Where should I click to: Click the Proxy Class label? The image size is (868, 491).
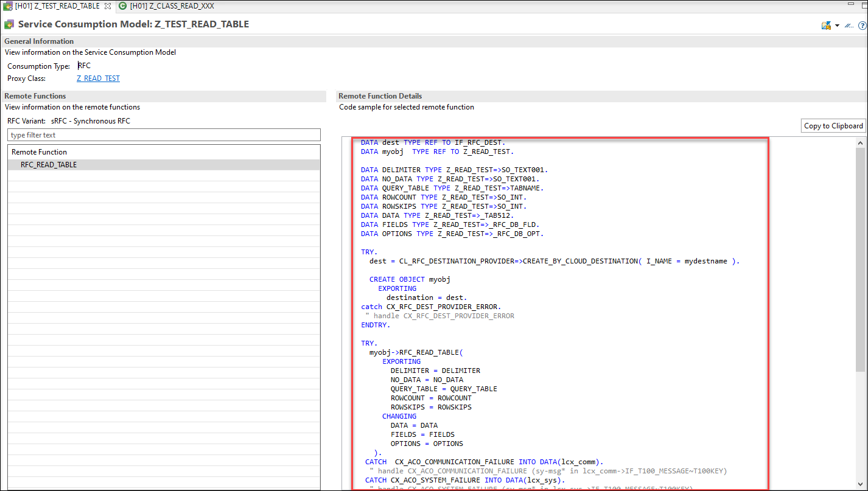tap(27, 78)
